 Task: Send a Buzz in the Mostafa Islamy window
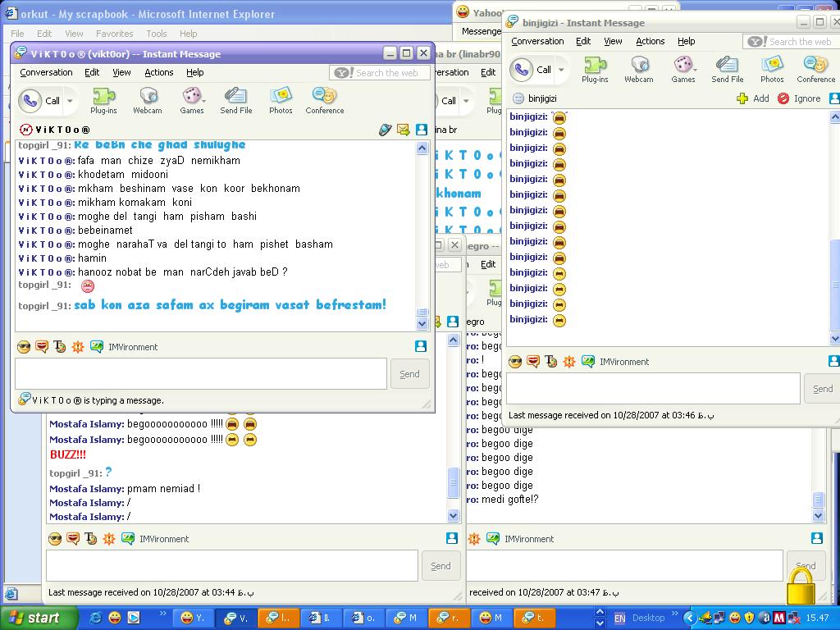109,539
